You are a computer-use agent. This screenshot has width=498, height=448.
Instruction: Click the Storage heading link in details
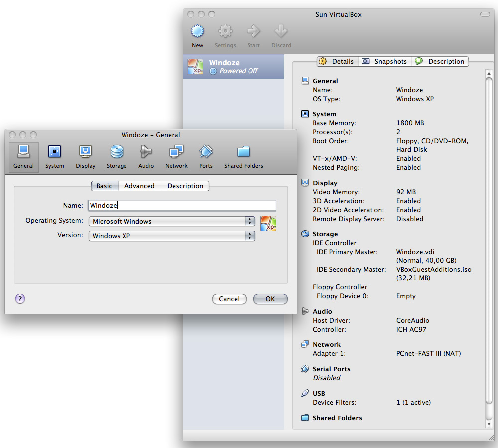tap(325, 234)
